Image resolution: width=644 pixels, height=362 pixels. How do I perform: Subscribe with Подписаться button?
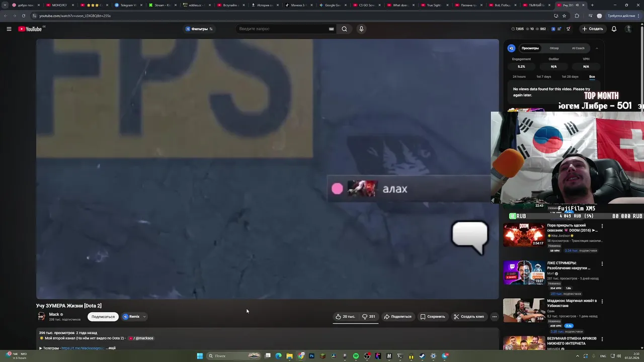(103, 317)
